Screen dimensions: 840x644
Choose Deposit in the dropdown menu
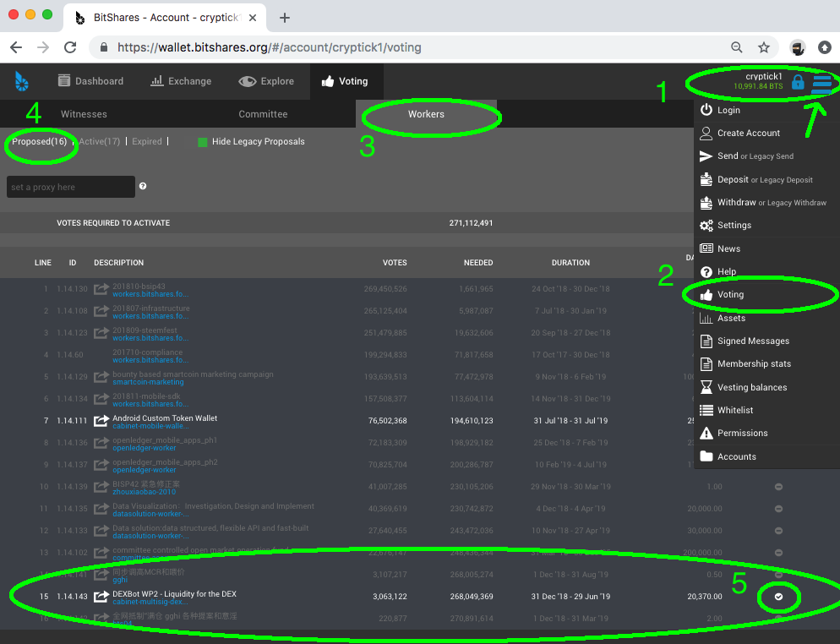click(x=733, y=179)
